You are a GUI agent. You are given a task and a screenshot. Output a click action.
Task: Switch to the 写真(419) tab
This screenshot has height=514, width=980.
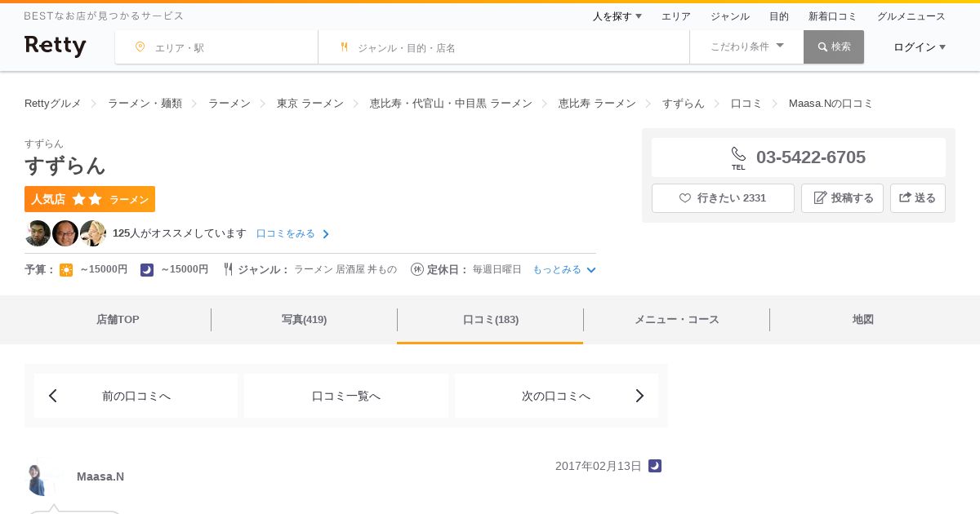click(304, 320)
